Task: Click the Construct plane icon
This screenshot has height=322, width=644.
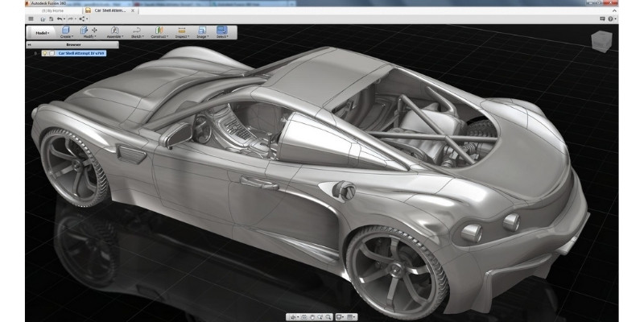Action: (159, 30)
